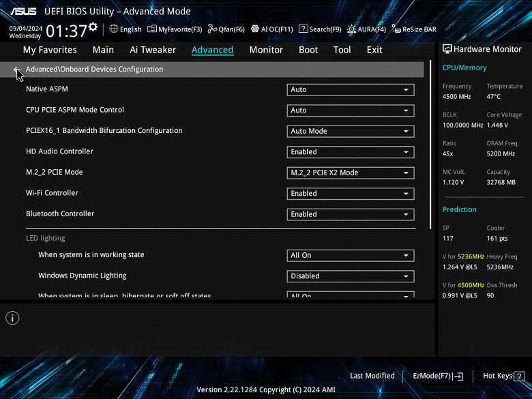532x399 pixels.
Task: Open AURA(F4) lighting options
Action: (x=366, y=29)
